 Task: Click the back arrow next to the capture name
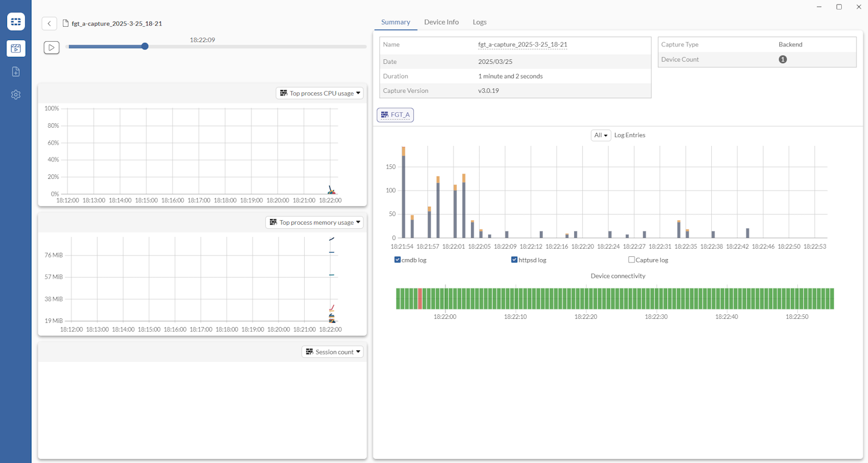[49, 23]
